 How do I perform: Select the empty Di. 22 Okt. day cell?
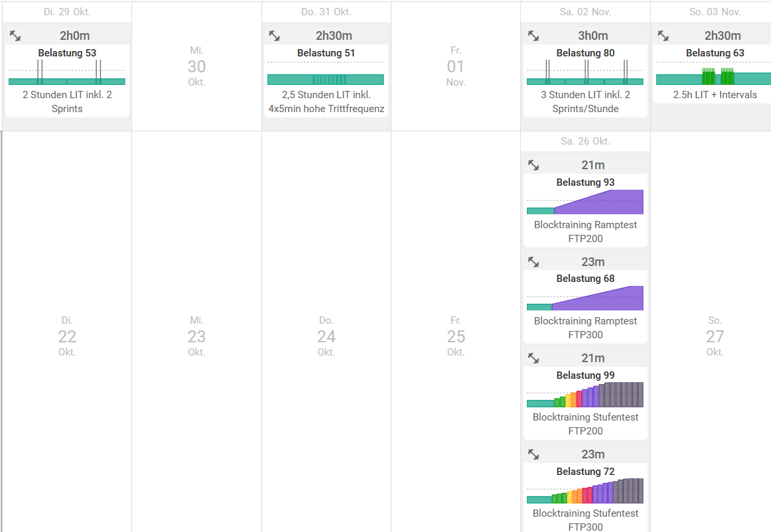[x=67, y=336]
